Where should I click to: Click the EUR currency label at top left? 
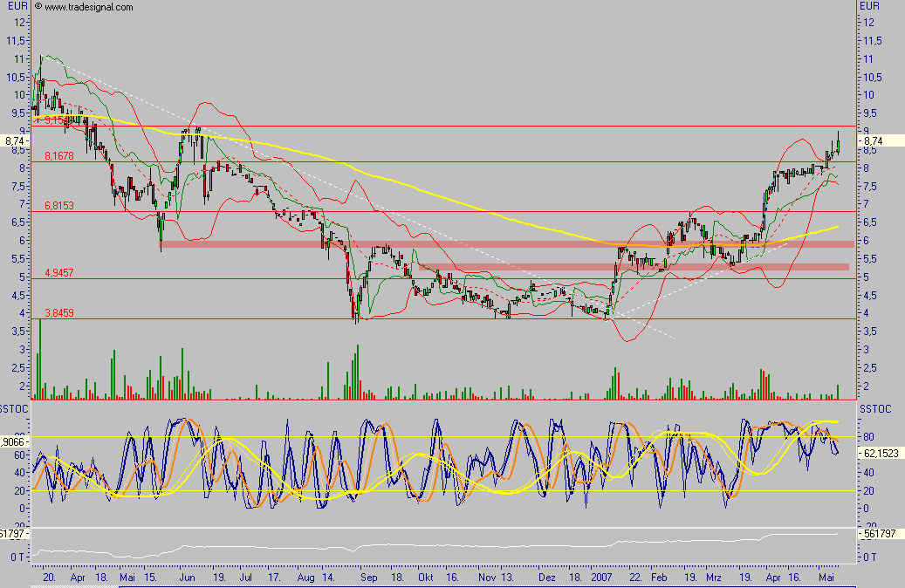click(16, 6)
